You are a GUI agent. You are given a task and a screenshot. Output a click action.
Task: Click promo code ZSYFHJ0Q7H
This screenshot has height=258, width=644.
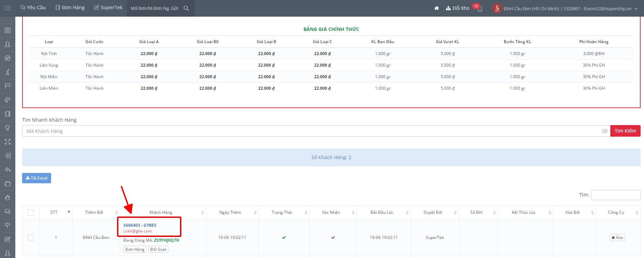tap(166, 240)
